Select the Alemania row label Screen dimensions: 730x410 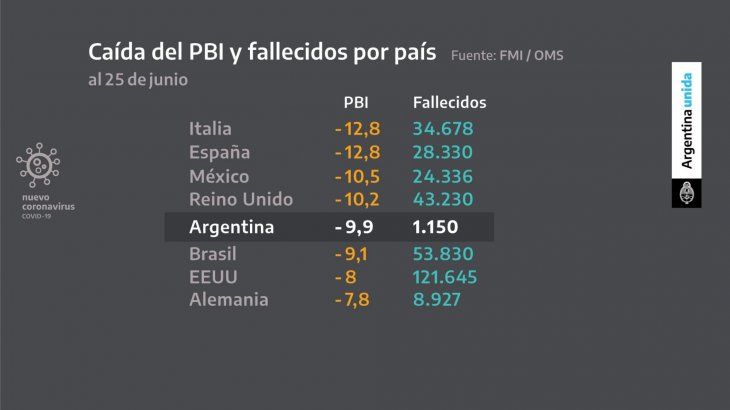pyautogui.click(x=229, y=301)
